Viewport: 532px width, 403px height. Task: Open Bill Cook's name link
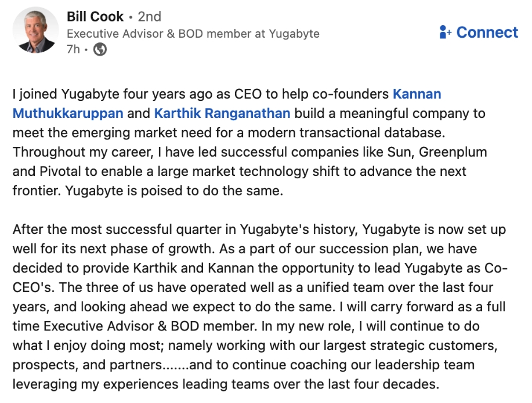95,16
